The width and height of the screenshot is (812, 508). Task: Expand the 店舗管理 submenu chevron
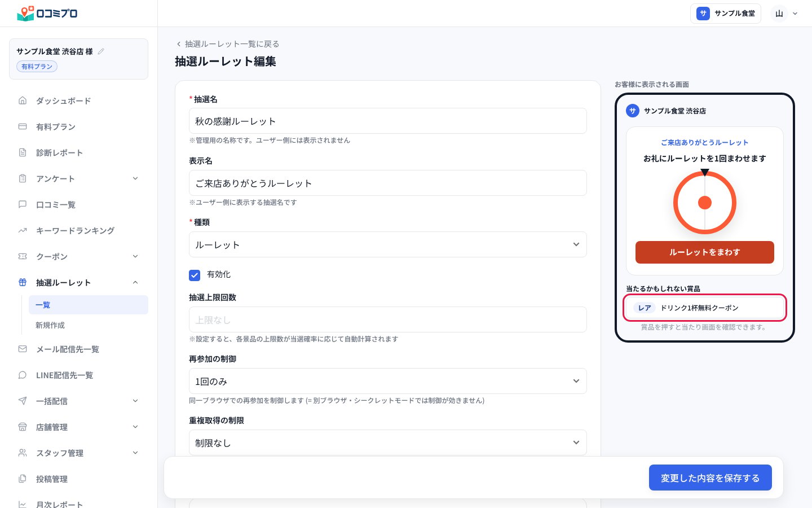(135, 427)
